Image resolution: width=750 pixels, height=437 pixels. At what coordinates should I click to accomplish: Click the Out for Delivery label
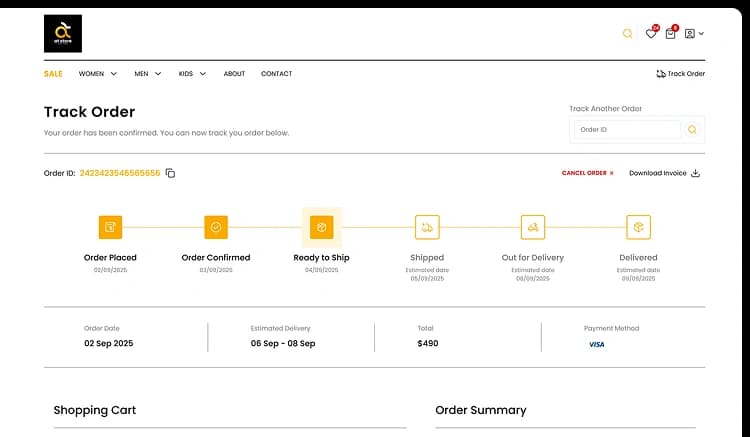[533, 258]
